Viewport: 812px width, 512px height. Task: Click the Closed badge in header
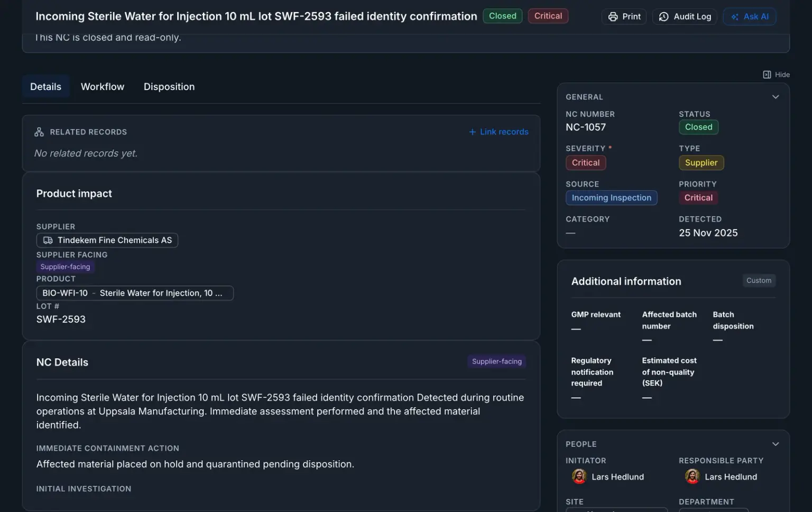coord(502,16)
